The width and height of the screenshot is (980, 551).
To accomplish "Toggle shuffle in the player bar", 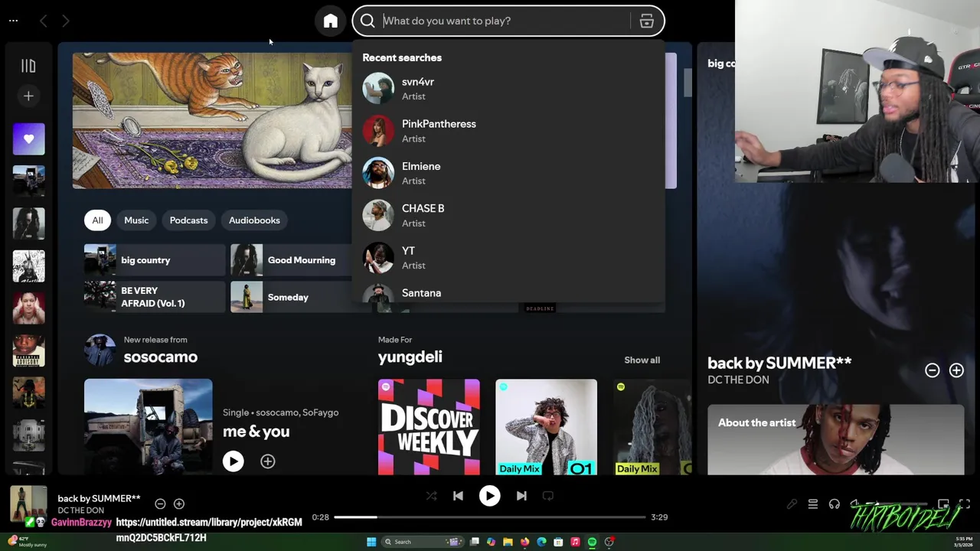I will coord(432,496).
